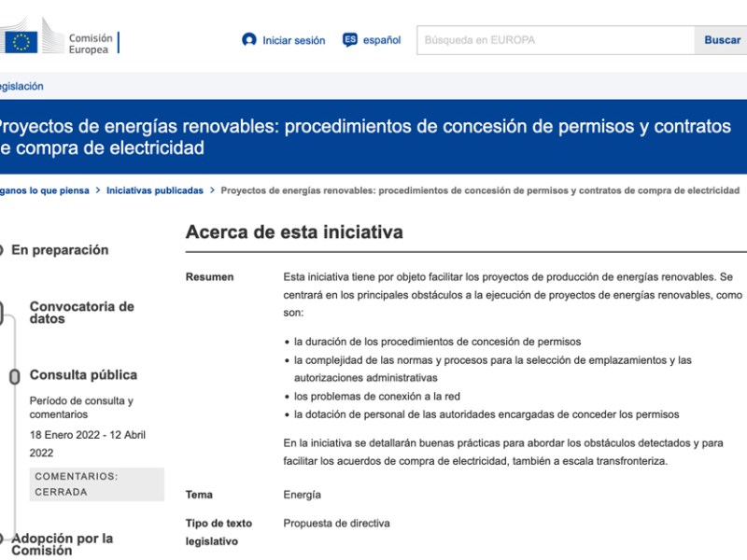The width and height of the screenshot is (747, 560).
Task: Navigate to Iniciativas publicadas breadcrumb
Action: (x=154, y=190)
